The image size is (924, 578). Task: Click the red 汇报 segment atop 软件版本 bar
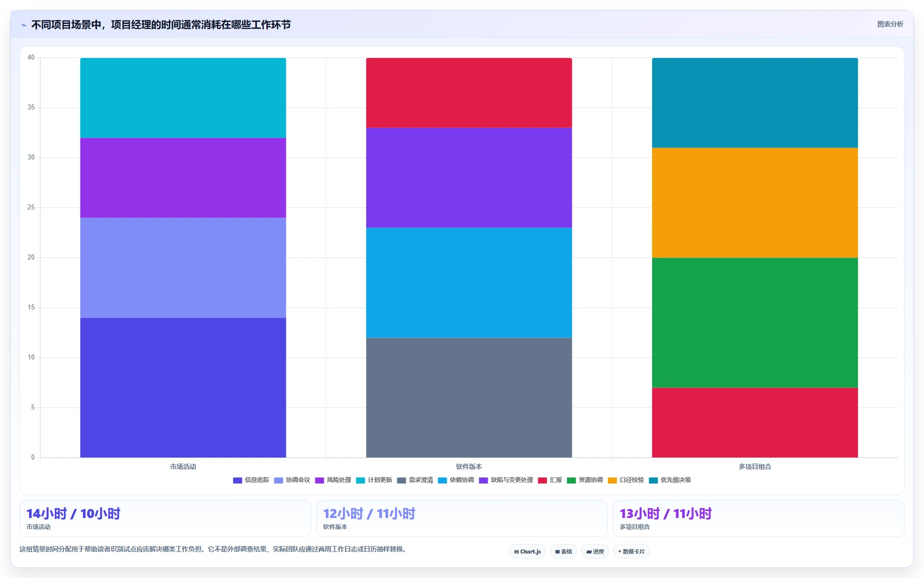pos(469,93)
